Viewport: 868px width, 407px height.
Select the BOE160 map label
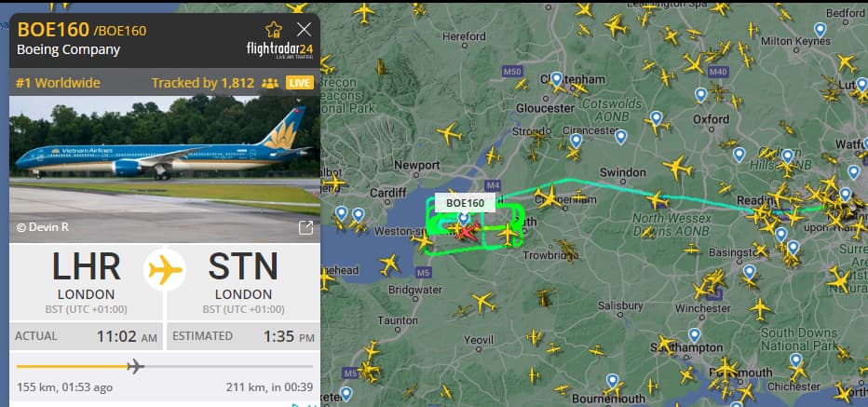click(x=465, y=203)
